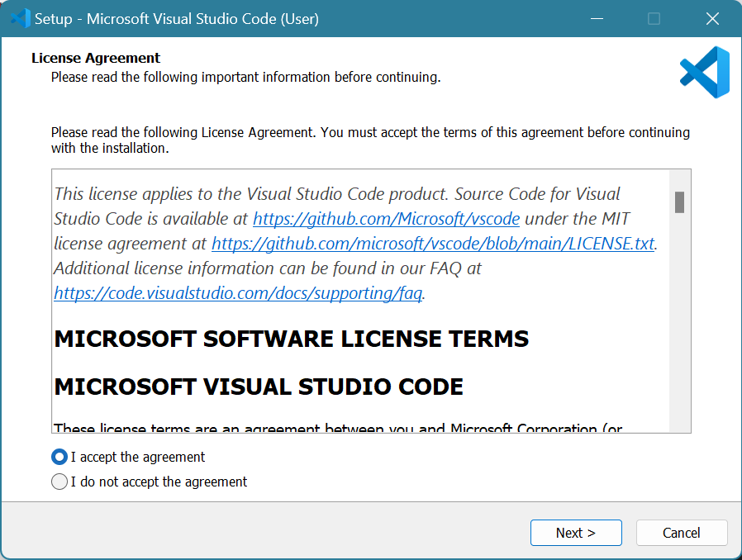Click the disabled maximize button
742x560 pixels.
[654, 18]
